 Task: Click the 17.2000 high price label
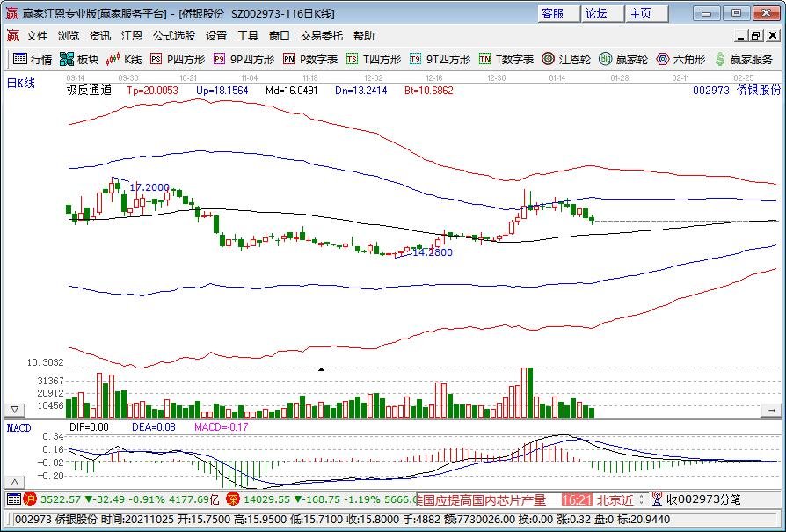149,187
